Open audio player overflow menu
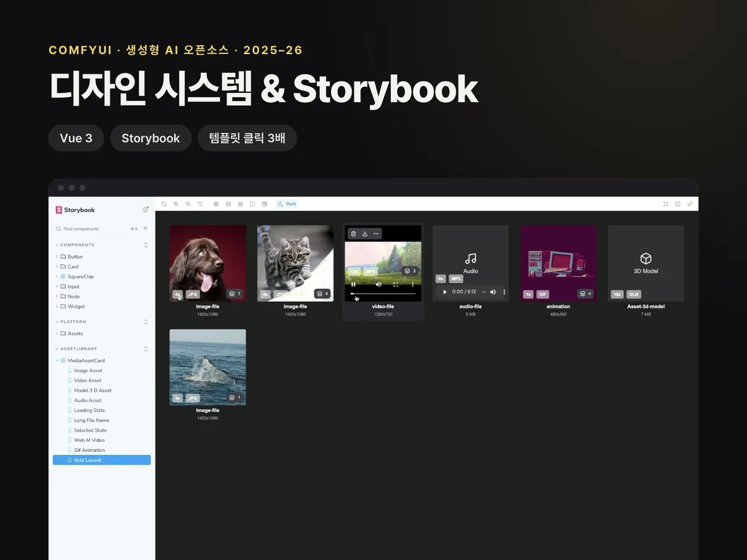This screenshot has width=747, height=560. tap(504, 292)
